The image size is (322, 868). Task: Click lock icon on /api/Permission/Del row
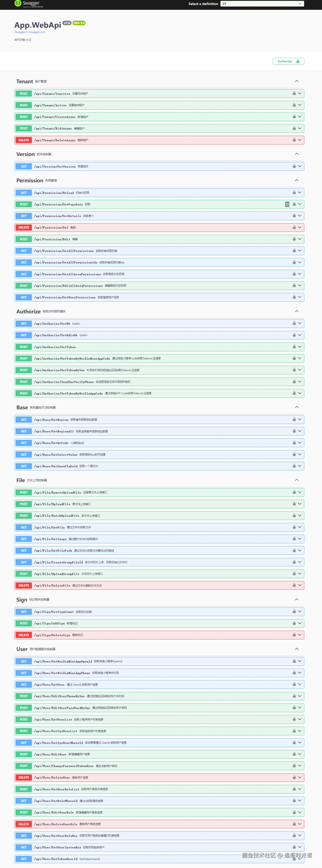click(x=294, y=227)
